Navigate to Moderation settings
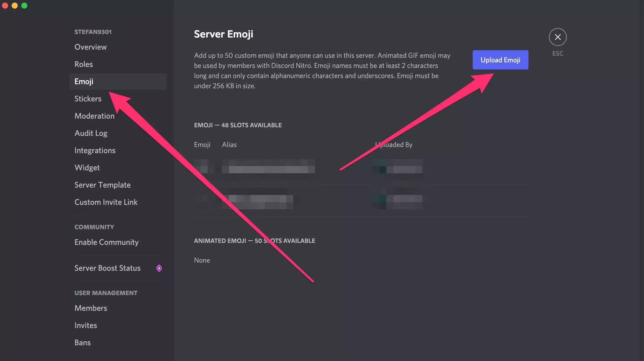The height and width of the screenshot is (361, 644). [94, 116]
